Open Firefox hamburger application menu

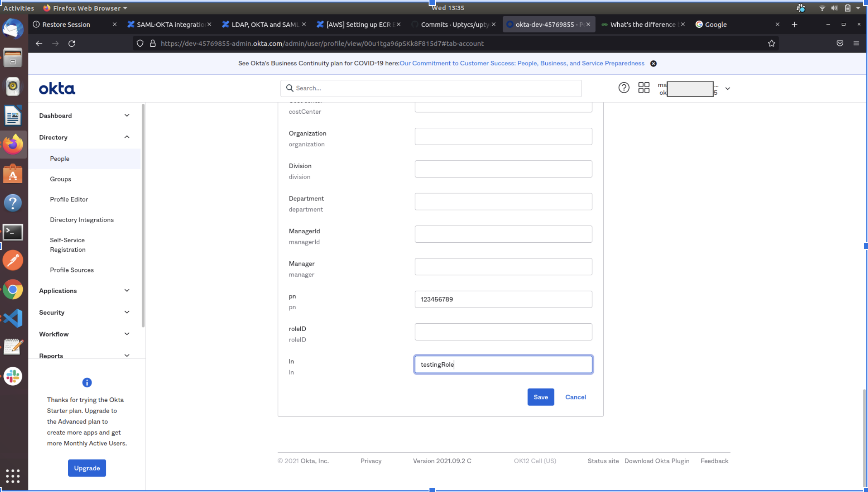tap(856, 43)
